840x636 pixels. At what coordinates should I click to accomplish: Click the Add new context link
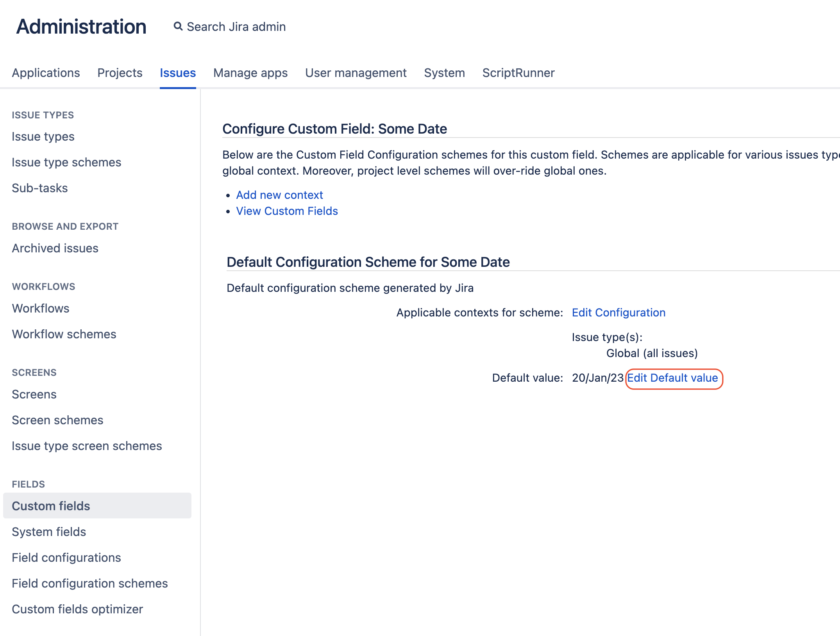coord(279,195)
